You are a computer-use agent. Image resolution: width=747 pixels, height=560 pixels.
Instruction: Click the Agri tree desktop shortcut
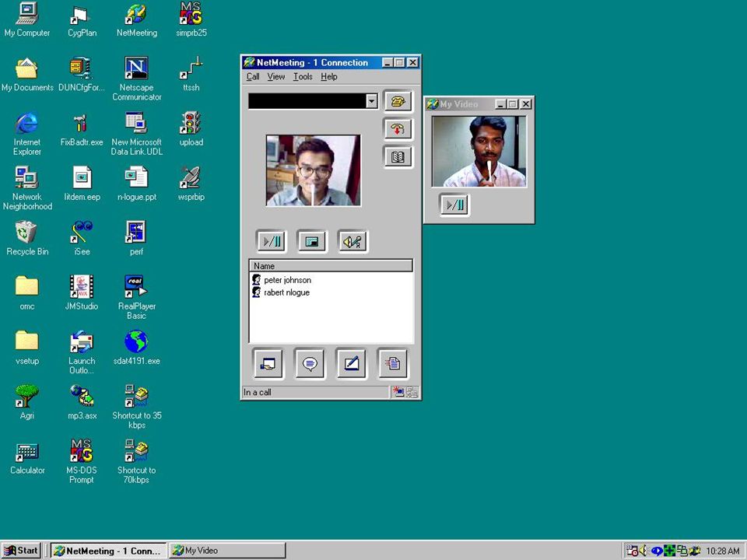pos(27,404)
